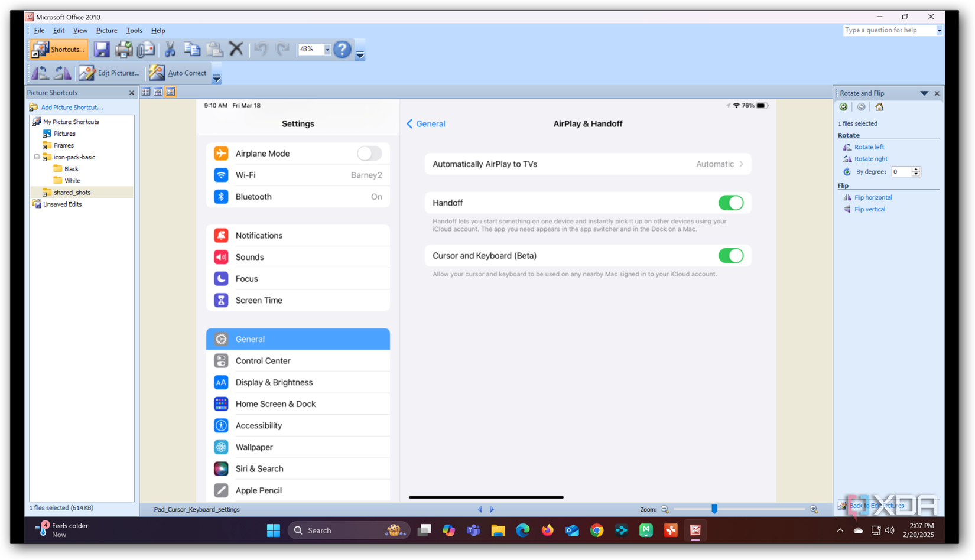Click the home icon in Rotate and Flip panel
975x560 pixels.
pyautogui.click(x=879, y=107)
